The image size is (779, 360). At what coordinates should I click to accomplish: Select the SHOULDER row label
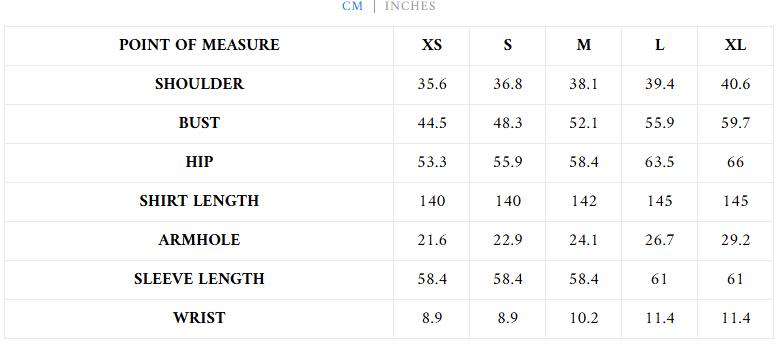point(199,84)
